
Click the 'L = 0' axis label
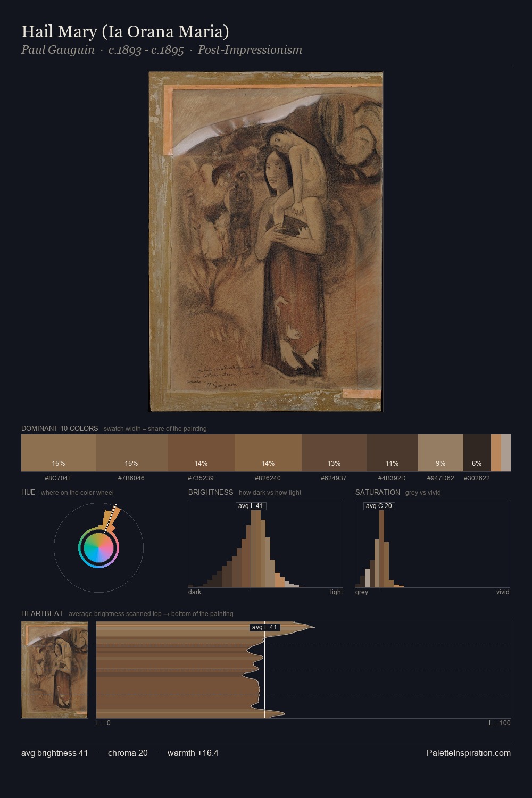point(103,723)
